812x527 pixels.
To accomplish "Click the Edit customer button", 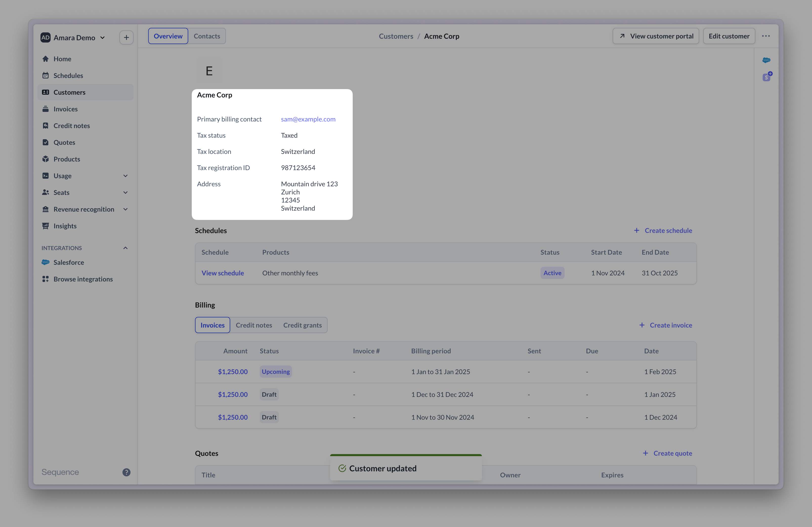I will click(x=729, y=36).
